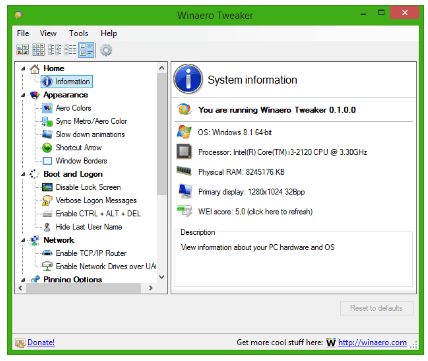Select the Appearance category label
428x361 pixels.
(66, 95)
